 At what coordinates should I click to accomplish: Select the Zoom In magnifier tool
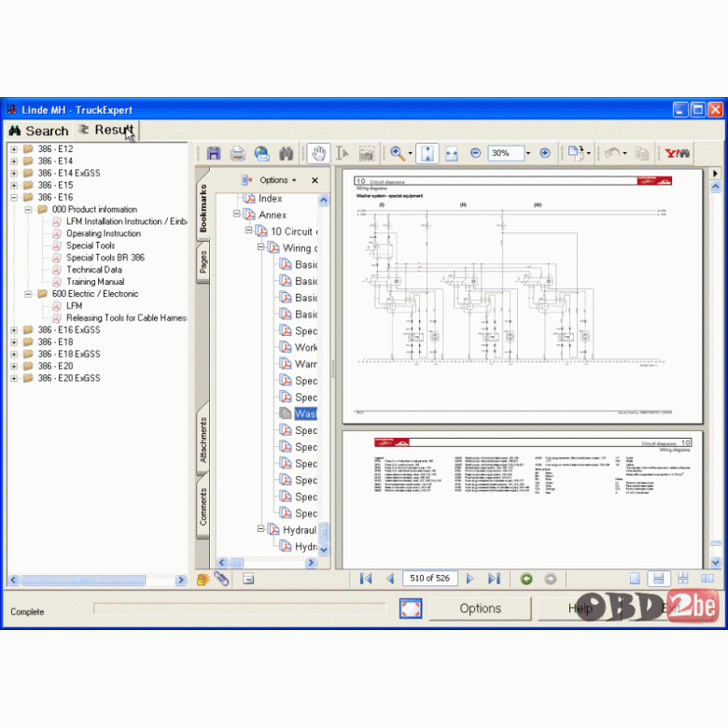pos(398,153)
